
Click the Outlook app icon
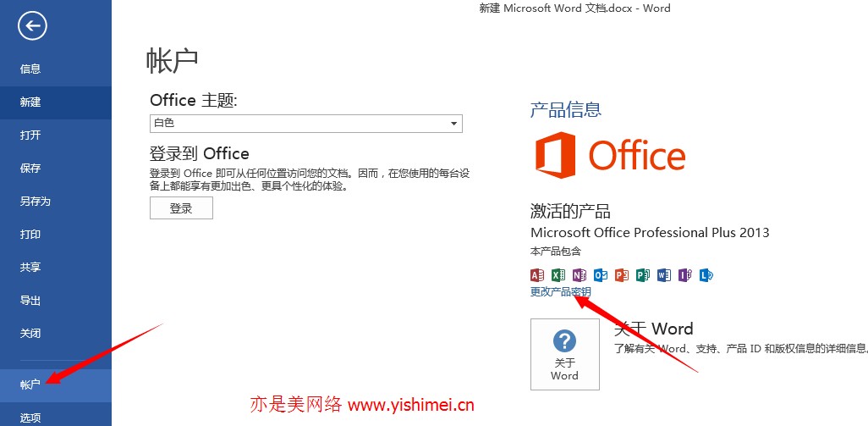tap(601, 274)
